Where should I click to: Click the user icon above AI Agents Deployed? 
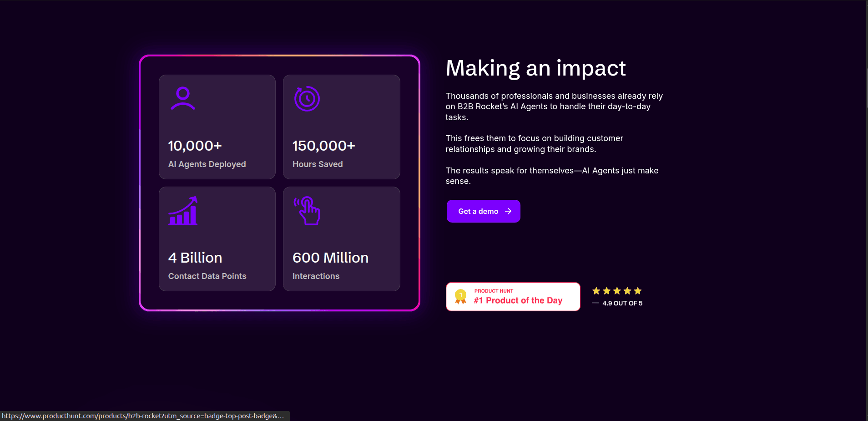pos(183,98)
